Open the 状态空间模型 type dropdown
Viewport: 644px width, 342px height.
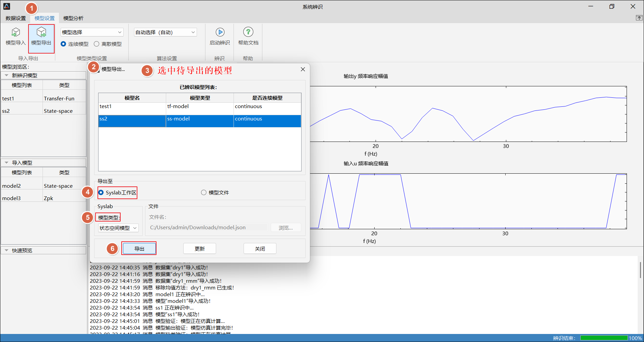pyautogui.click(x=118, y=228)
